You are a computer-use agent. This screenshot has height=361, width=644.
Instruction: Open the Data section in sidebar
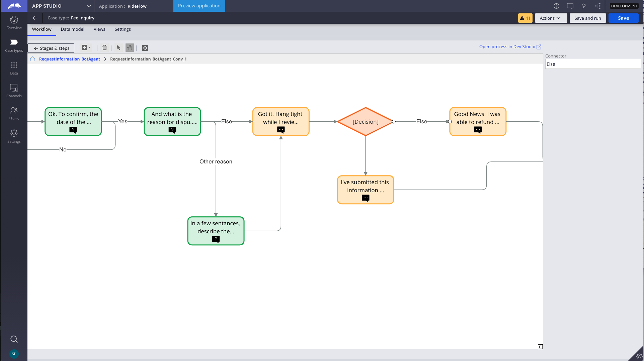pos(14,68)
